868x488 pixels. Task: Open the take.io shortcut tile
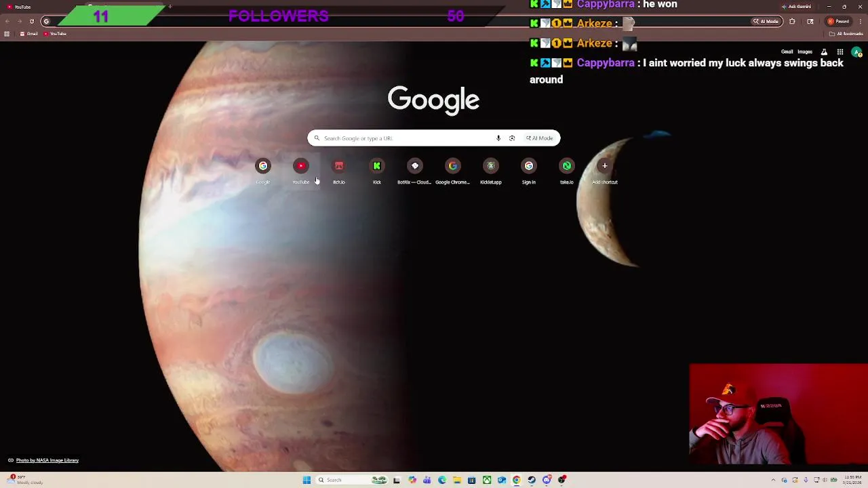coord(567,171)
